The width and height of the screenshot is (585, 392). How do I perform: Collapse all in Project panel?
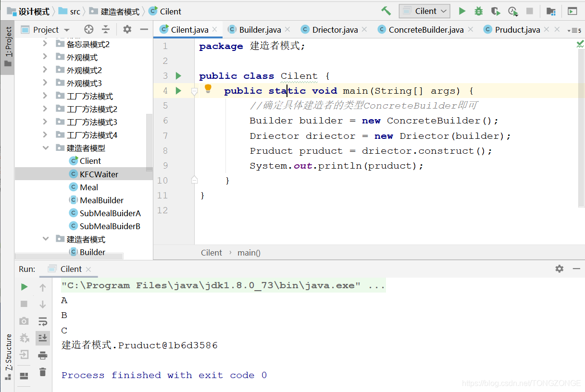(x=106, y=30)
